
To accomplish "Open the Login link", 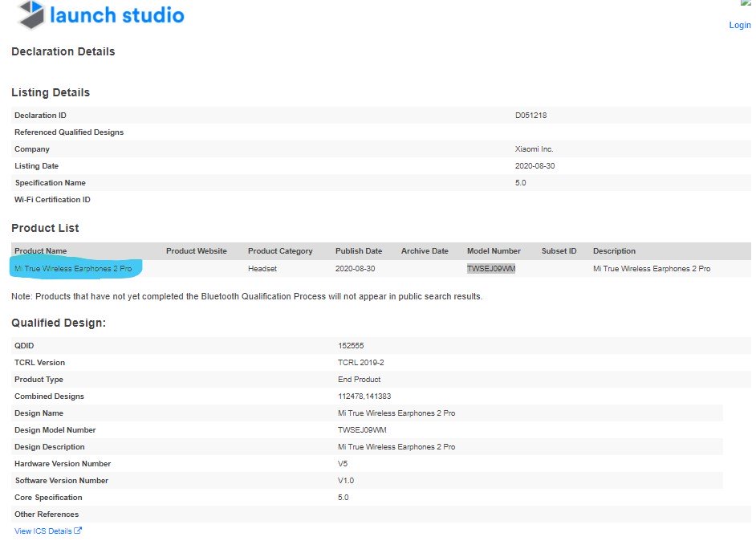I will [739, 25].
